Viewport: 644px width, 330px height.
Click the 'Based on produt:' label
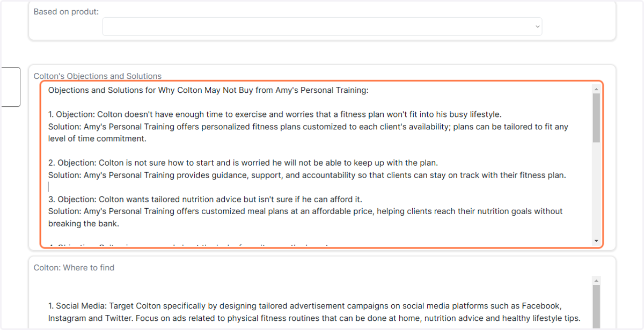click(66, 12)
